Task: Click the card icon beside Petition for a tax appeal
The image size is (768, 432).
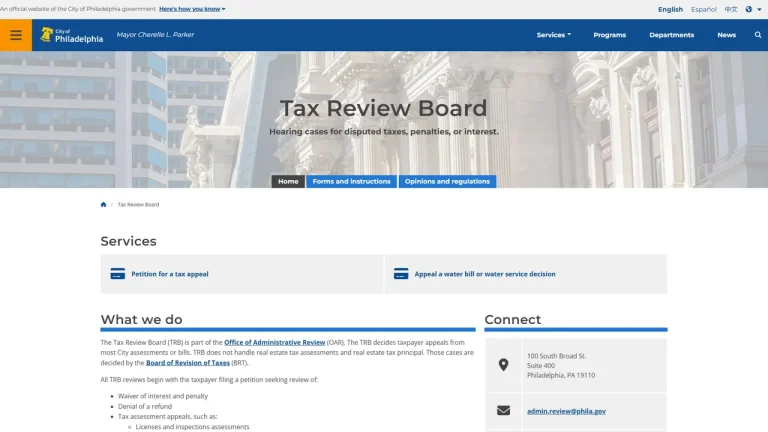Action: click(x=118, y=274)
